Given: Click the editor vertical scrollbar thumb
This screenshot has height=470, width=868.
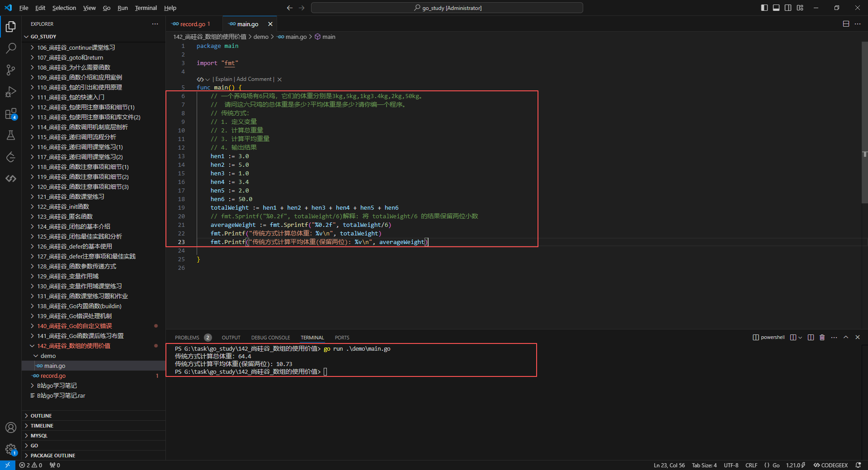Looking at the screenshot, I should [864, 122].
